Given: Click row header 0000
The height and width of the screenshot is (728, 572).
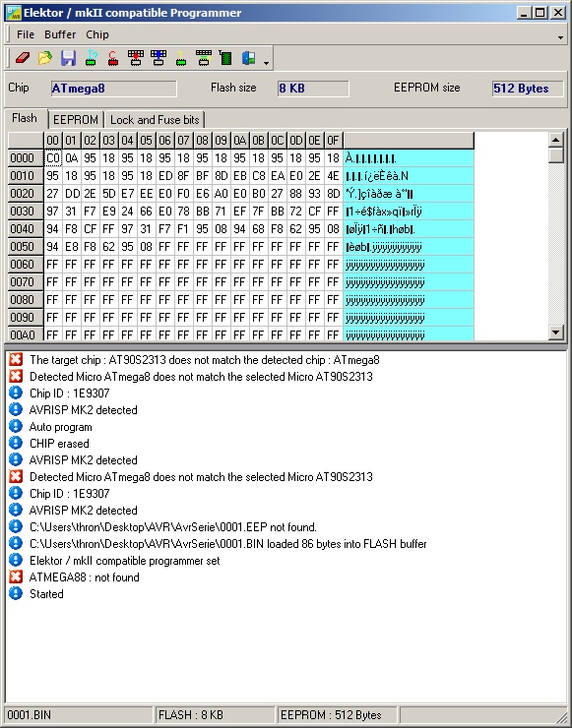Looking at the screenshot, I should 26,158.
